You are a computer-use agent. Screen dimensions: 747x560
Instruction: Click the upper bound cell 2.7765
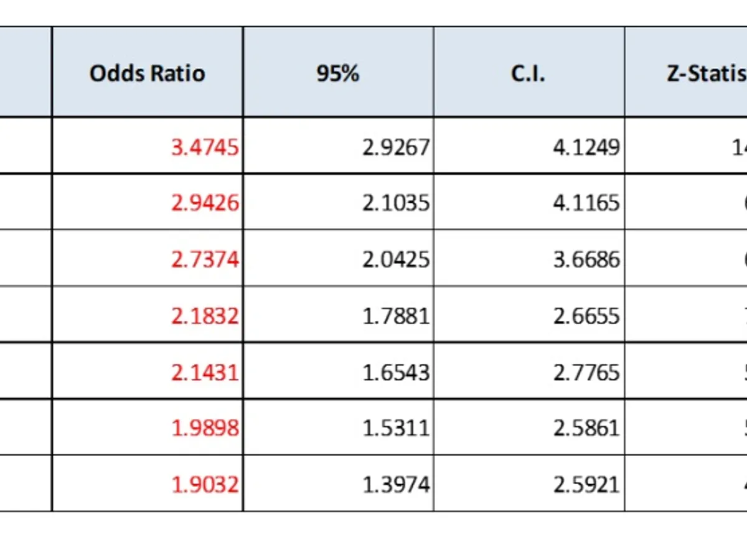click(586, 372)
